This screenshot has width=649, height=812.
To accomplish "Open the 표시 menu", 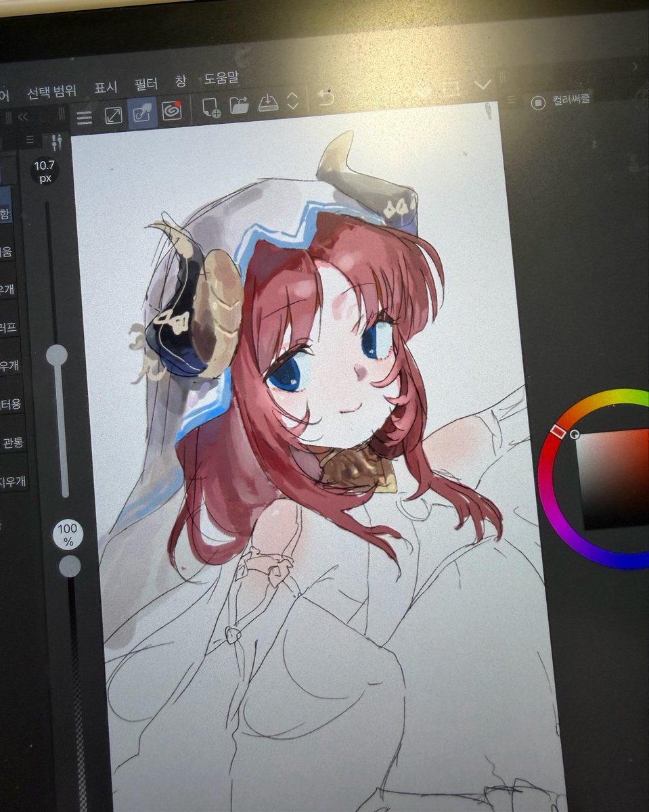I will (106, 87).
